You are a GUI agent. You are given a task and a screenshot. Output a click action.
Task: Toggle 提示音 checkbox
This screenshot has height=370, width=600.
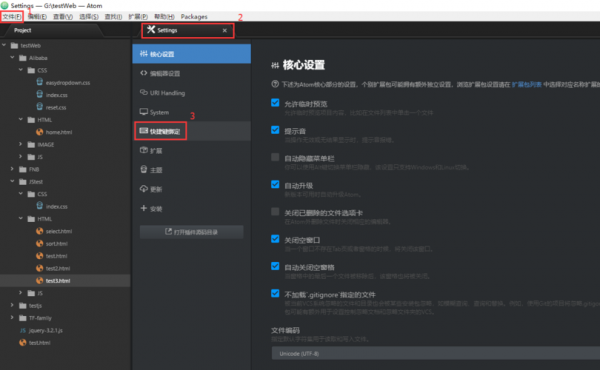point(275,130)
